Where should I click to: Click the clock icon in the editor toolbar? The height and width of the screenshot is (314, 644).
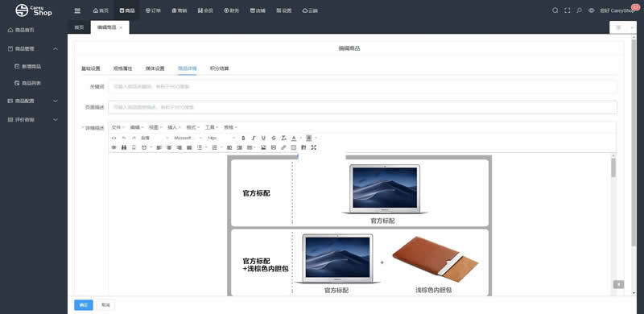pyautogui.click(x=144, y=147)
